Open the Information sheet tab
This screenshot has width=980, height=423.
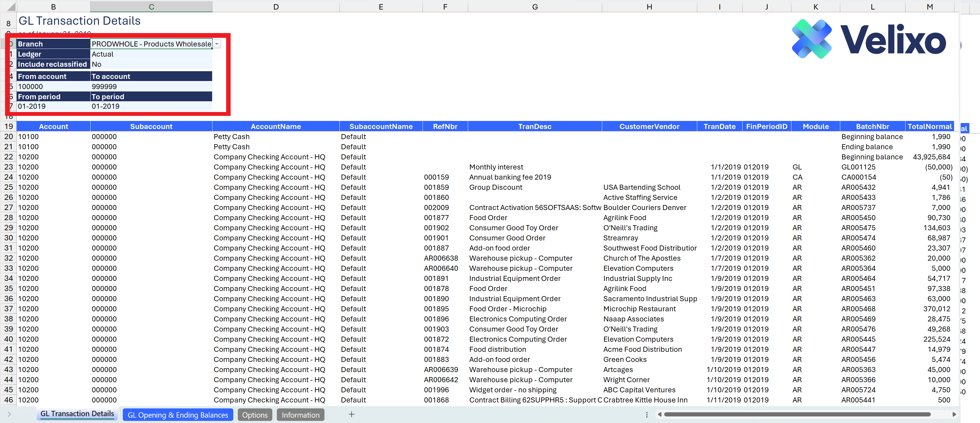(300, 415)
